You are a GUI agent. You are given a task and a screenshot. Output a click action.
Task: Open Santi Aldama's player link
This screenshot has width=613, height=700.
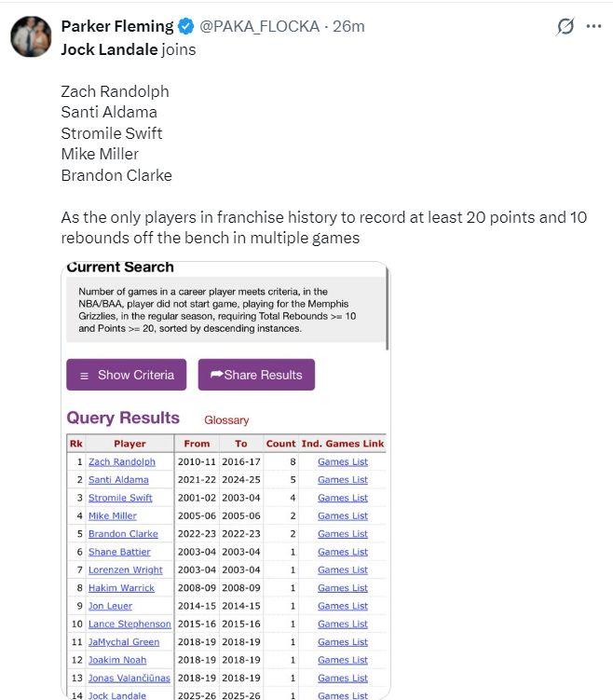pyautogui.click(x=118, y=480)
